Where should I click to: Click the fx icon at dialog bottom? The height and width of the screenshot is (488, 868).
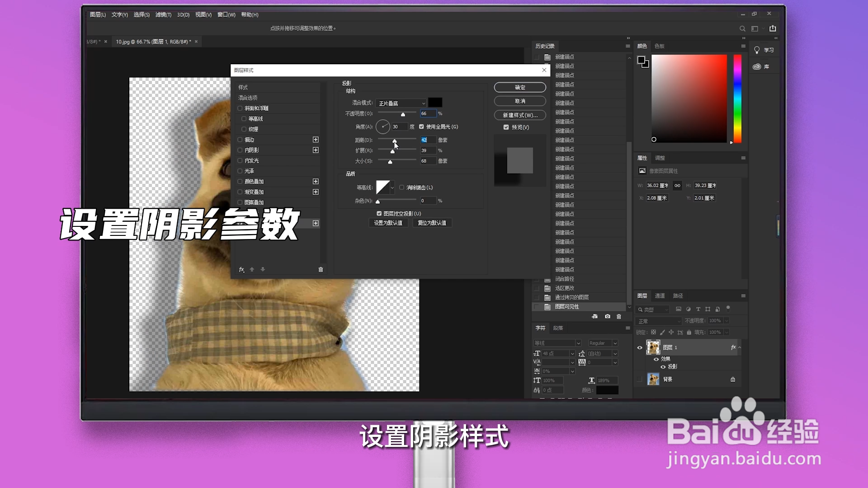point(241,270)
